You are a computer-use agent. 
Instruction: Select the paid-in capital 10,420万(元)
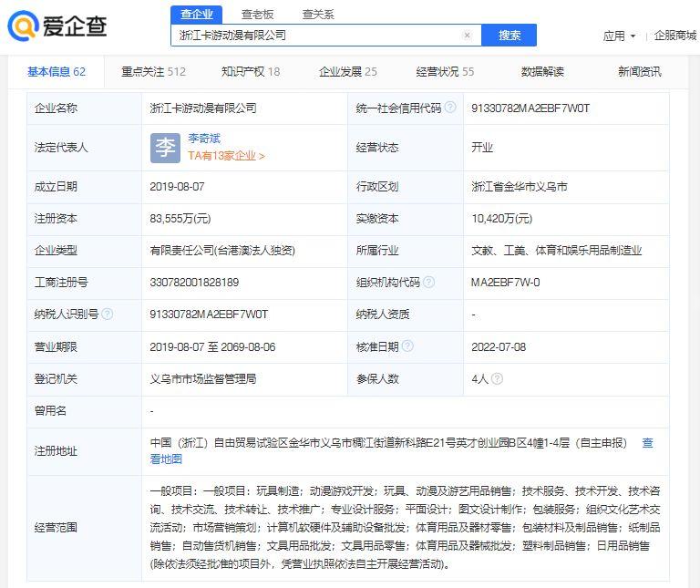click(x=502, y=218)
